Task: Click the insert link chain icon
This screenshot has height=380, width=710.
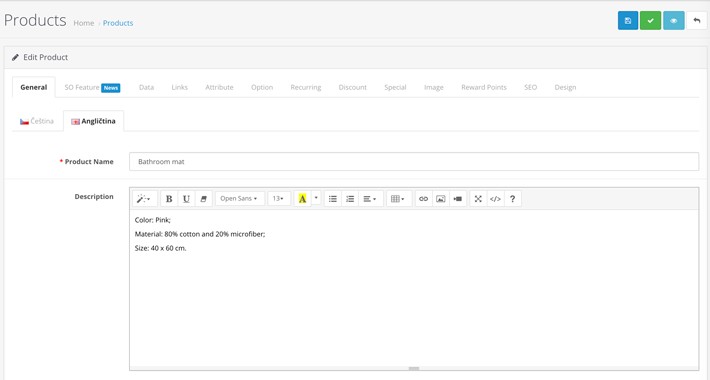Action: tap(423, 198)
